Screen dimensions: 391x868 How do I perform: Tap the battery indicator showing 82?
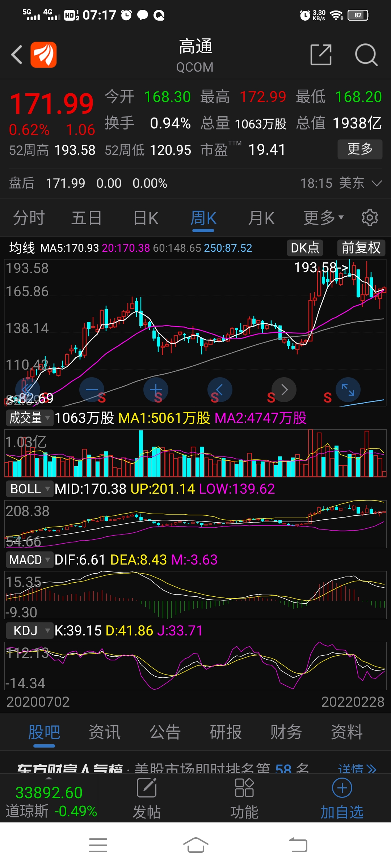point(358,15)
